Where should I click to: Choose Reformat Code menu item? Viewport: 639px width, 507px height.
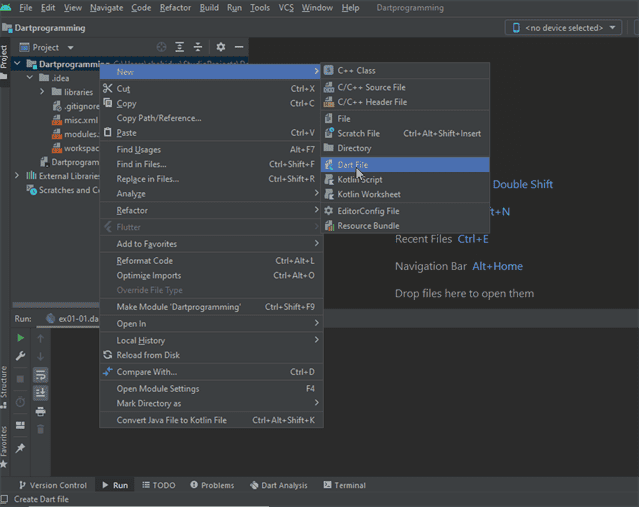tap(211, 260)
